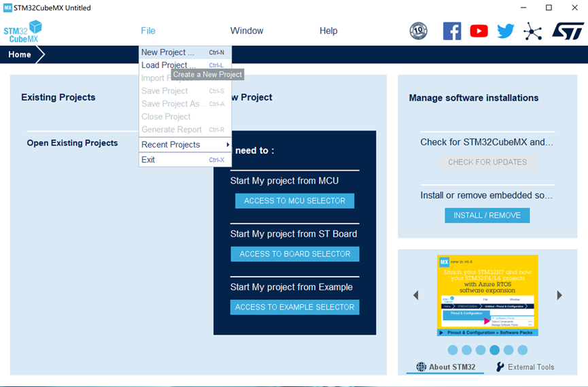This screenshot has height=387, width=588.
Task: Click Save Project As menu entry
Action: (186, 103)
